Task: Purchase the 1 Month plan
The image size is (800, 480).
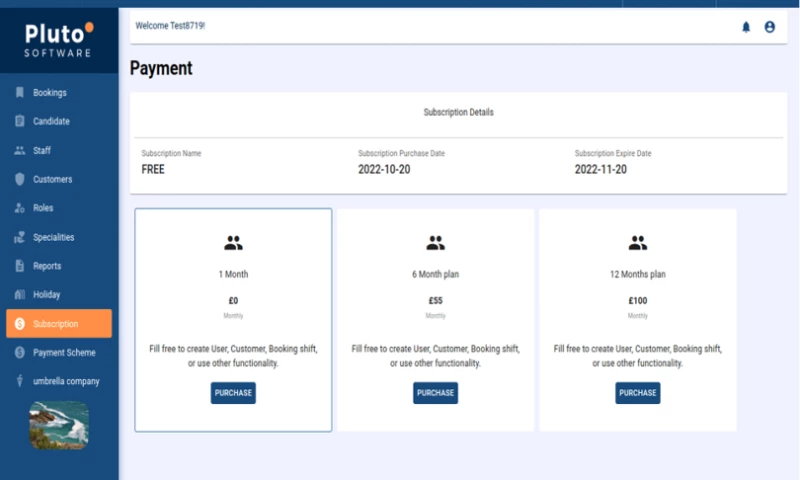Action: (233, 393)
